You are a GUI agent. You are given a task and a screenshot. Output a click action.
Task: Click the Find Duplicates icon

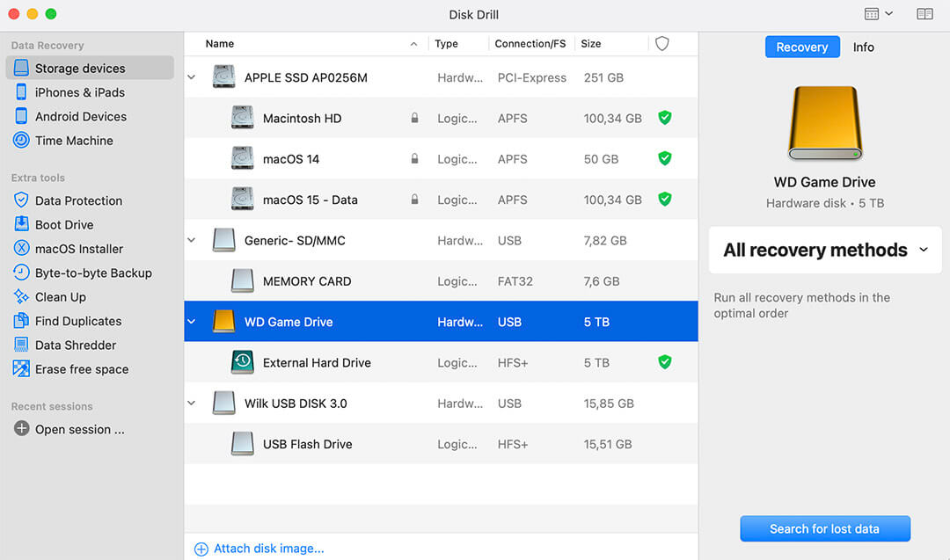click(21, 321)
